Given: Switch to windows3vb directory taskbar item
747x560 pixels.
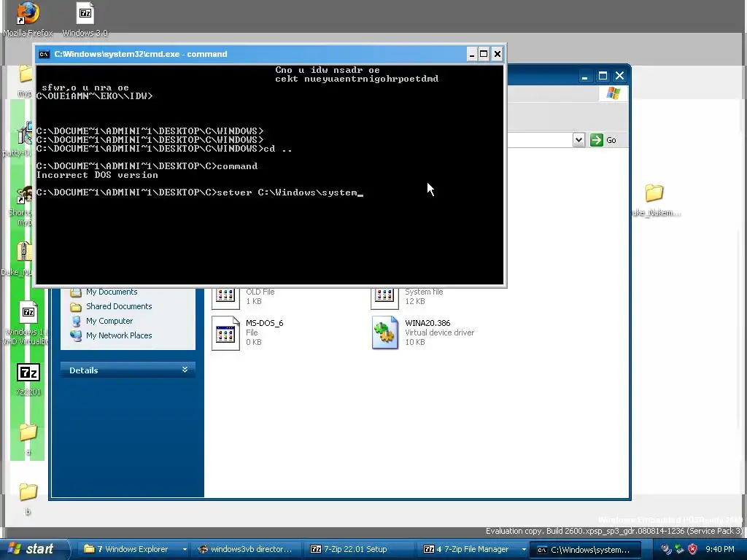Looking at the screenshot, I should tap(246, 550).
